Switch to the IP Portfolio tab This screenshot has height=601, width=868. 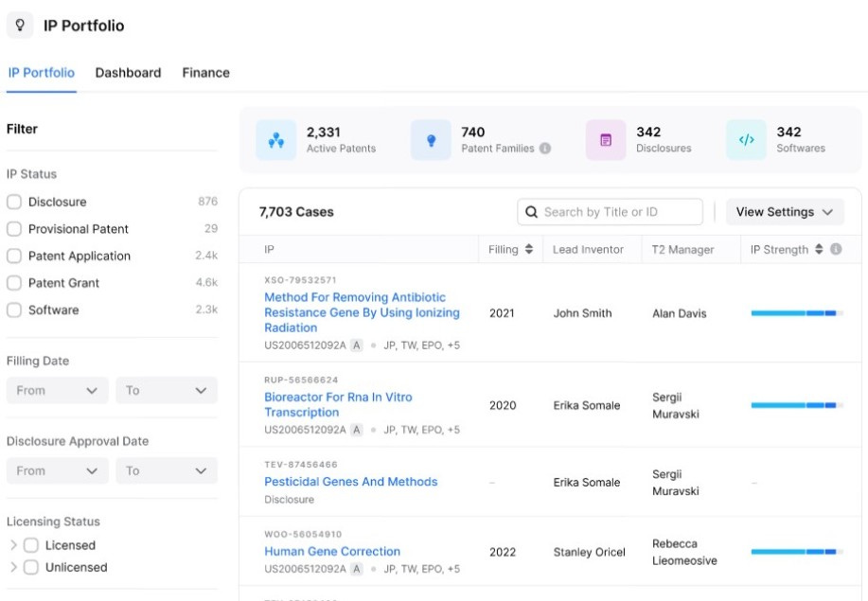(41, 73)
